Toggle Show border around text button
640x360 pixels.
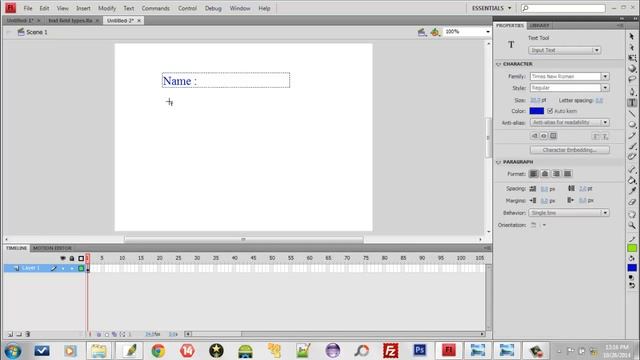[553, 136]
